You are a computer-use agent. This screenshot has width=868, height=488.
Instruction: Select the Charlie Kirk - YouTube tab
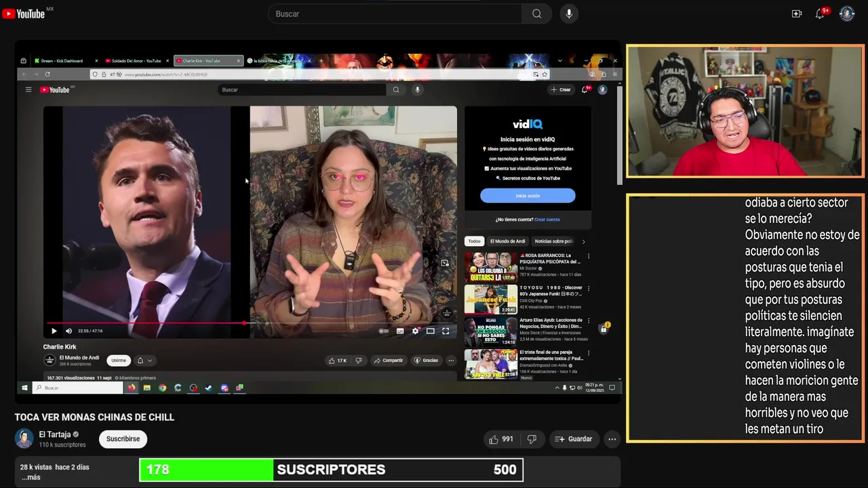208,61
